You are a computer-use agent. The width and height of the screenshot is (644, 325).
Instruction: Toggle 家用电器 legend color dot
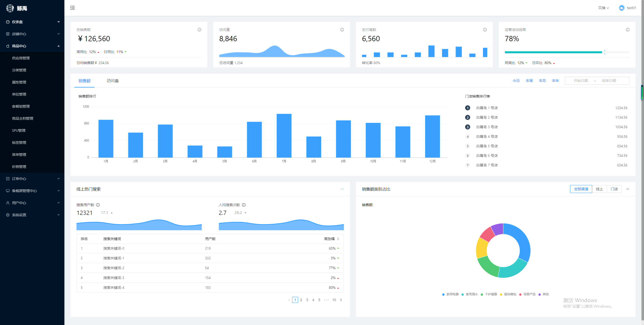[443, 294]
